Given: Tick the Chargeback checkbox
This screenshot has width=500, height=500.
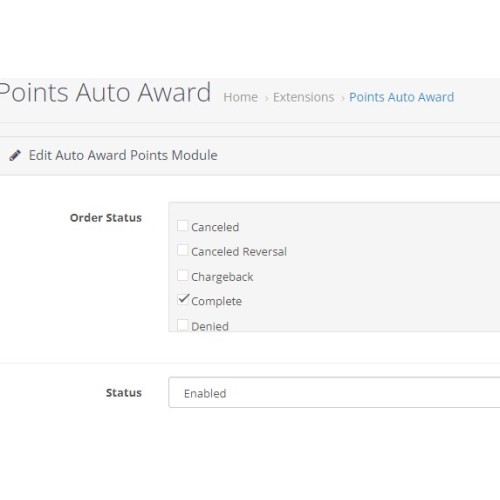Looking at the screenshot, I should tap(183, 275).
